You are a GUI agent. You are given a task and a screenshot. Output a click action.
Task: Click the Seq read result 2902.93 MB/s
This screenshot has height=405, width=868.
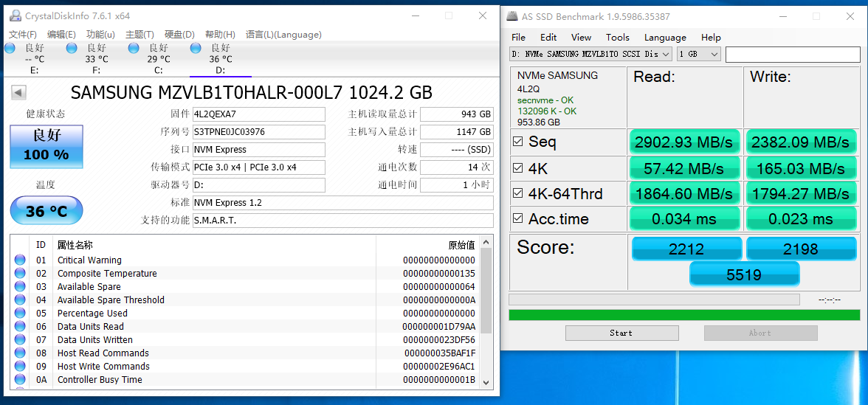[684, 142]
